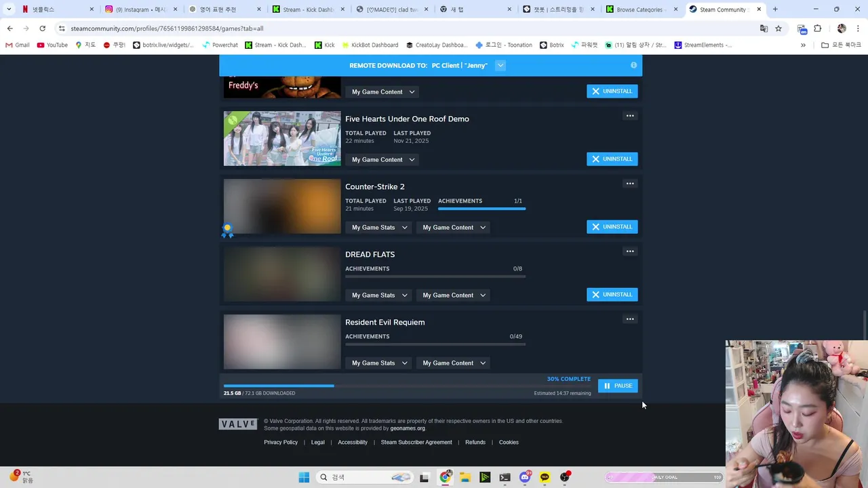Open more options menu for Counter-Strike 2

pos(630,184)
